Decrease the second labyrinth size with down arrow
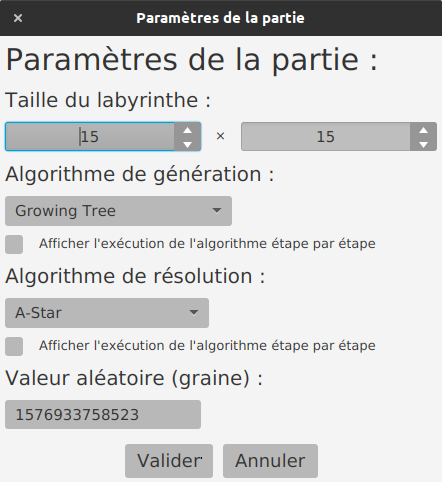The image size is (442, 482). 423,144
